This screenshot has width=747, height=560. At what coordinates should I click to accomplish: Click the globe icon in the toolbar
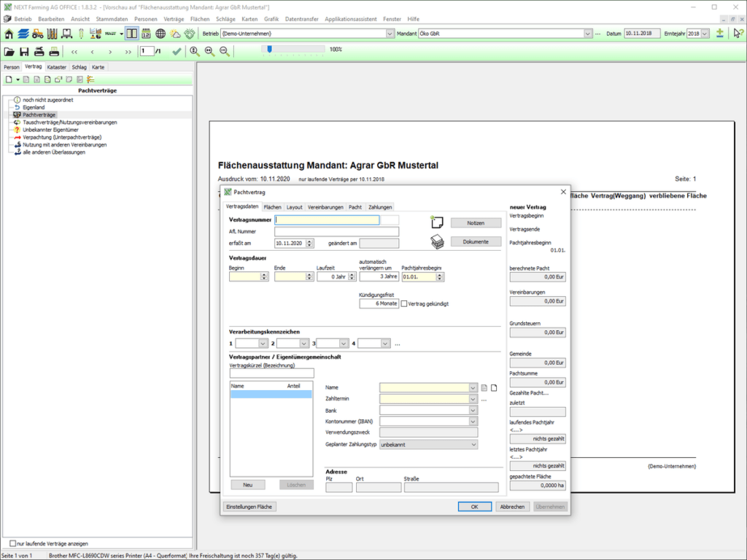point(159,33)
